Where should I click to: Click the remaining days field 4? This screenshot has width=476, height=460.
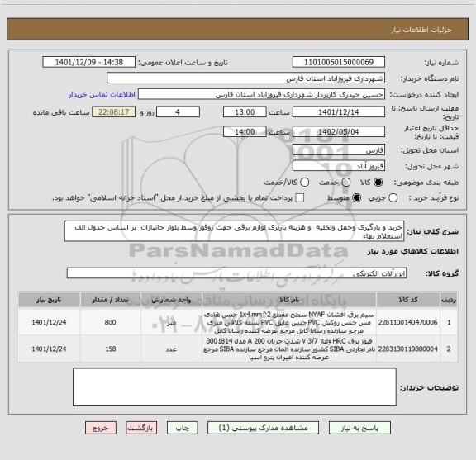(178, 112)
